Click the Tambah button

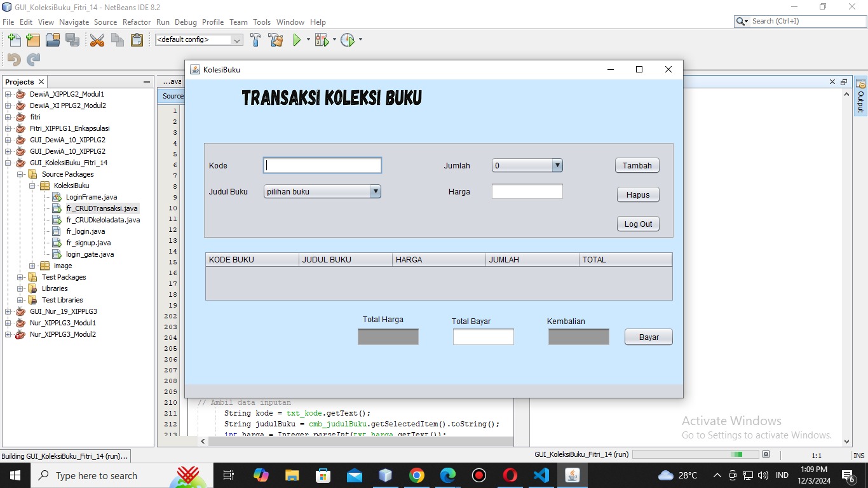pyautogui.click(x=637, y=165)
